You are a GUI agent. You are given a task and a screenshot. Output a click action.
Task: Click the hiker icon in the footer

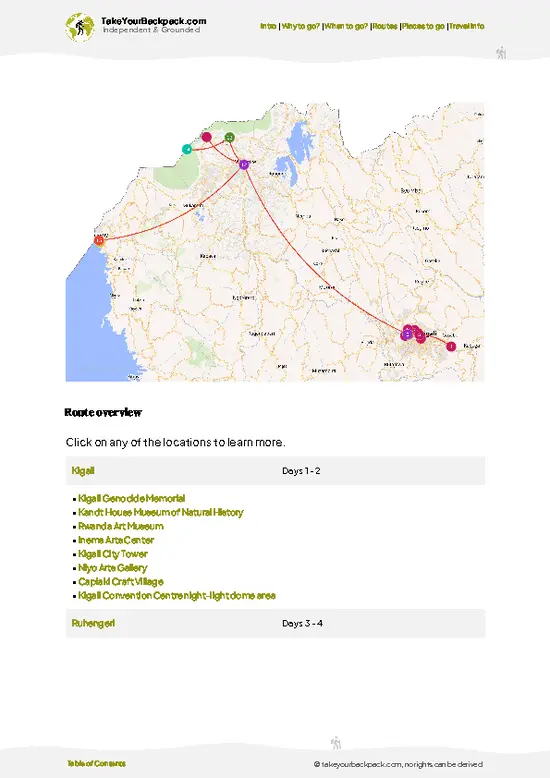click(336, 743)
